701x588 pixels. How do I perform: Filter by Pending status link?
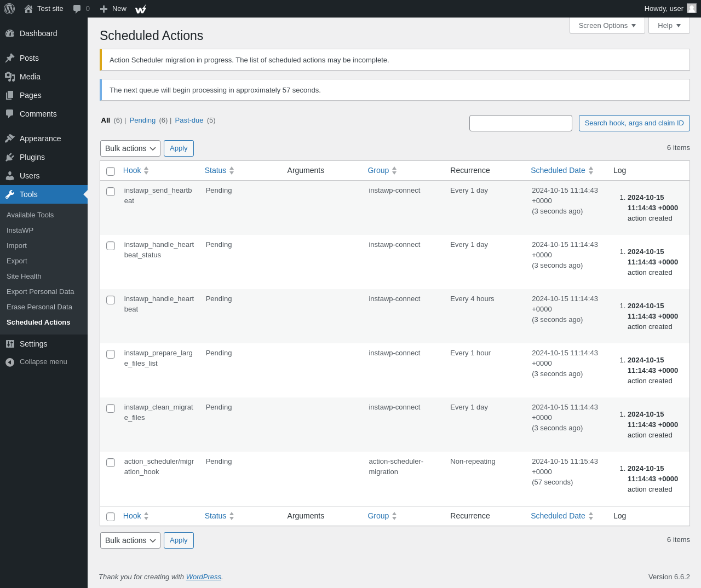click(x=142, y=120)
